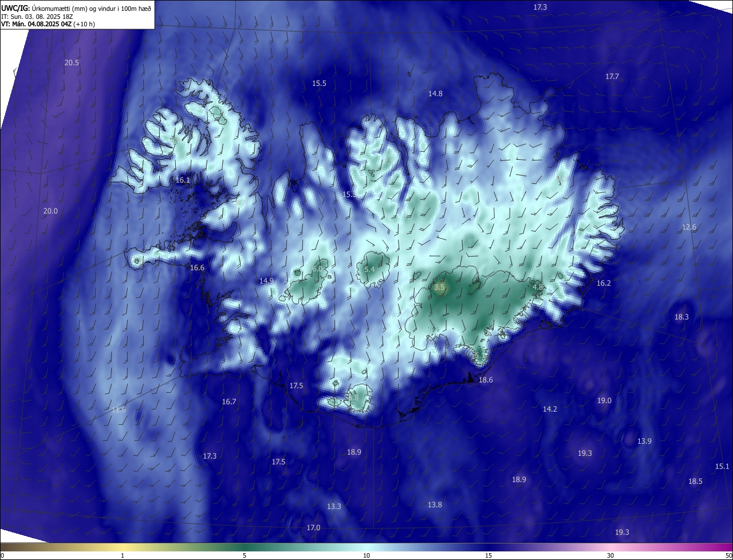Click the 18.5 value label
The image size is (733, 560).
695,482
